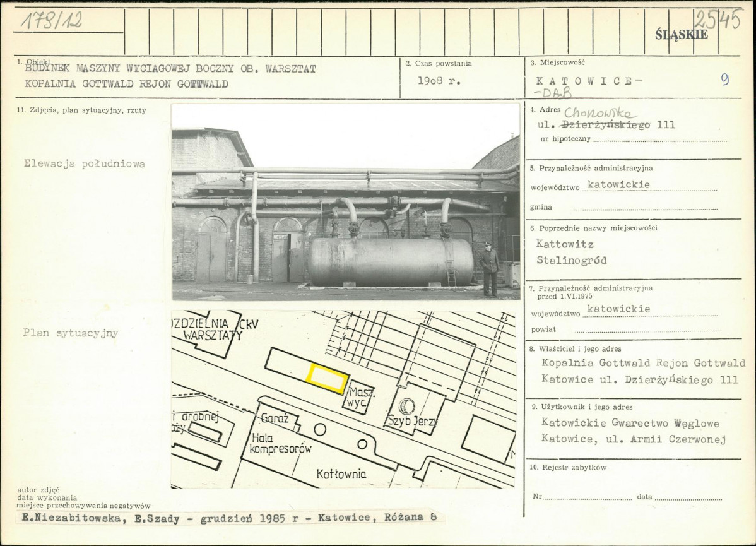
Task: Click the handwritten number 179/12
Action: (x=52, y=21)
